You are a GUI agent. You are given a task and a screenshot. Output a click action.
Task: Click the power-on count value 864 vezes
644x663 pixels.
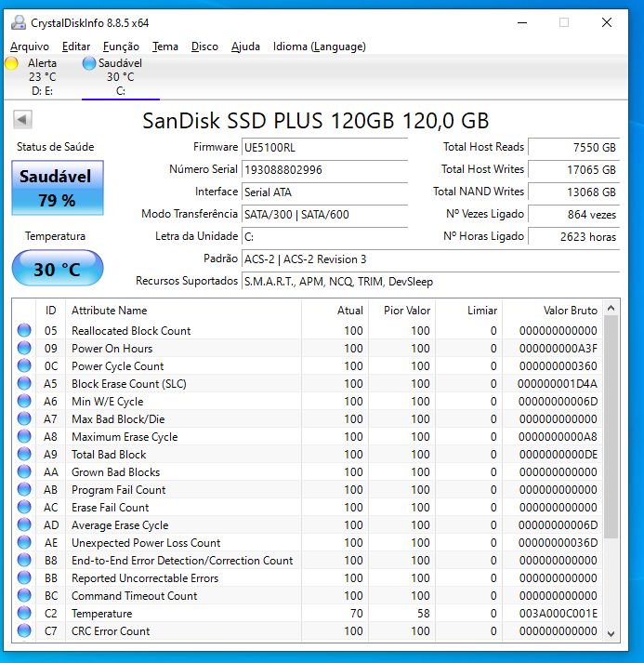(x=573, y=215)
